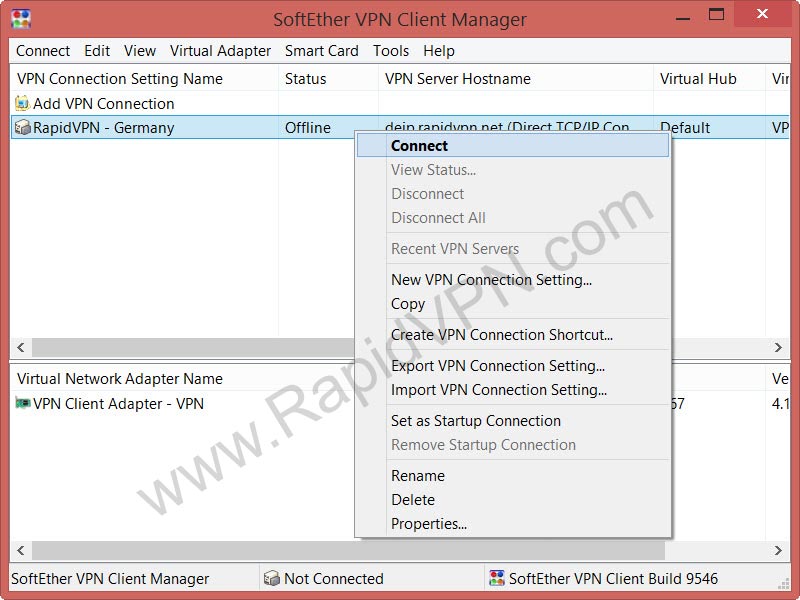The width and height of the screenshot is (800, 600).
Task: Sort by the Status column header
Action: click(306, 79)
